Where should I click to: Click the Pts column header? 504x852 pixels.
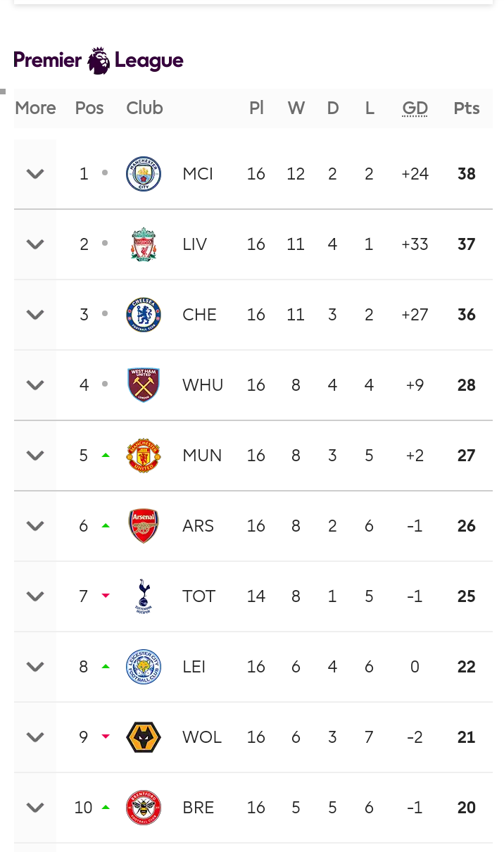tap(467, 108)
